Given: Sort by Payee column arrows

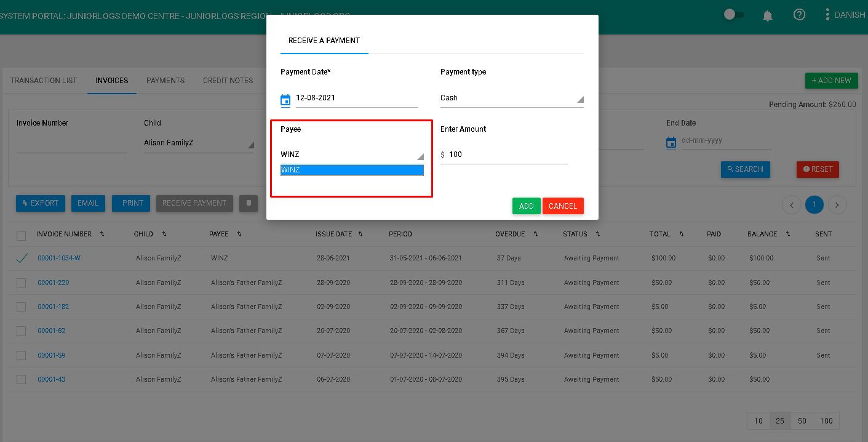Looking at the screenshot, I should click(x=239, y=235).
